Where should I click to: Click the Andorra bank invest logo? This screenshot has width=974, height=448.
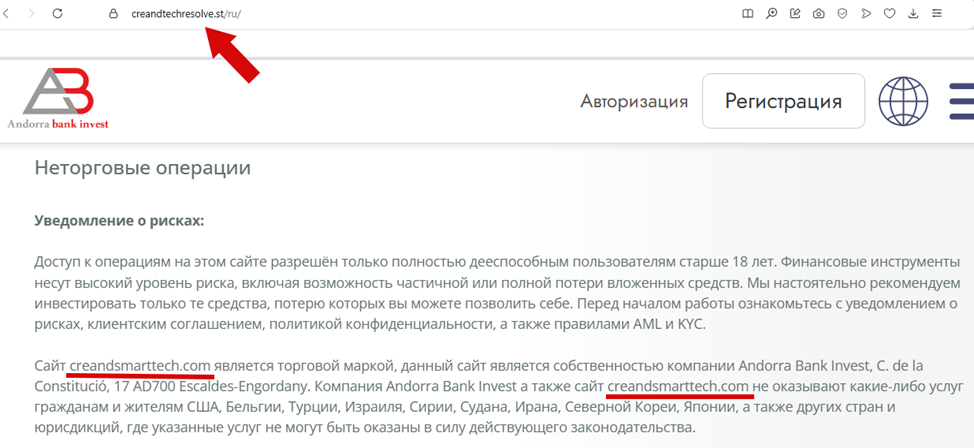tap(58, 98)
